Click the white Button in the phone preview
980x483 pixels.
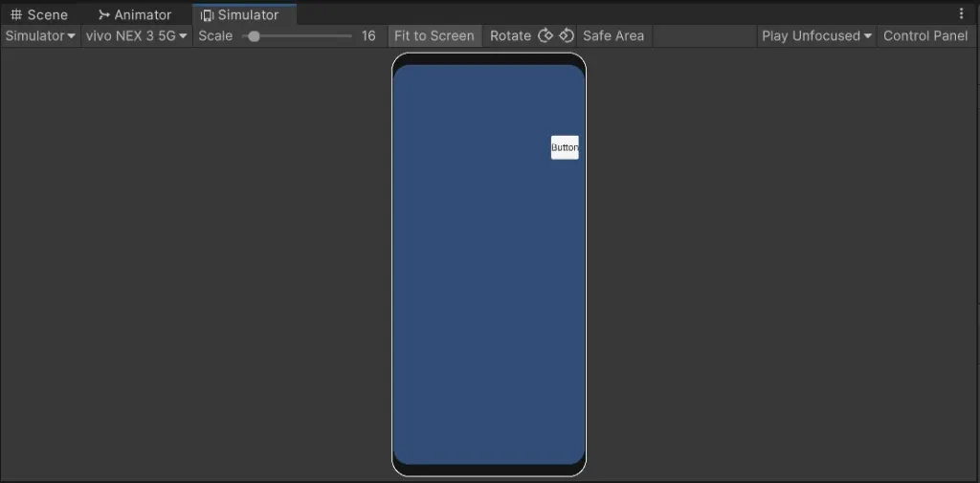pyautogui.click(x=565, y=147)
